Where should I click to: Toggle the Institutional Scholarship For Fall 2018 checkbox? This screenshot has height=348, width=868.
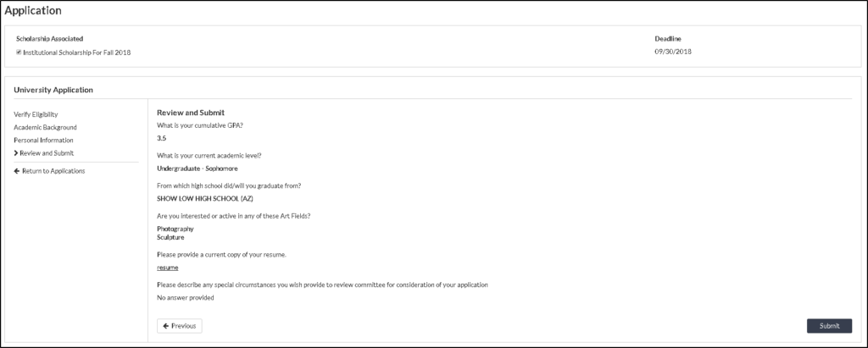pos(19,52)
